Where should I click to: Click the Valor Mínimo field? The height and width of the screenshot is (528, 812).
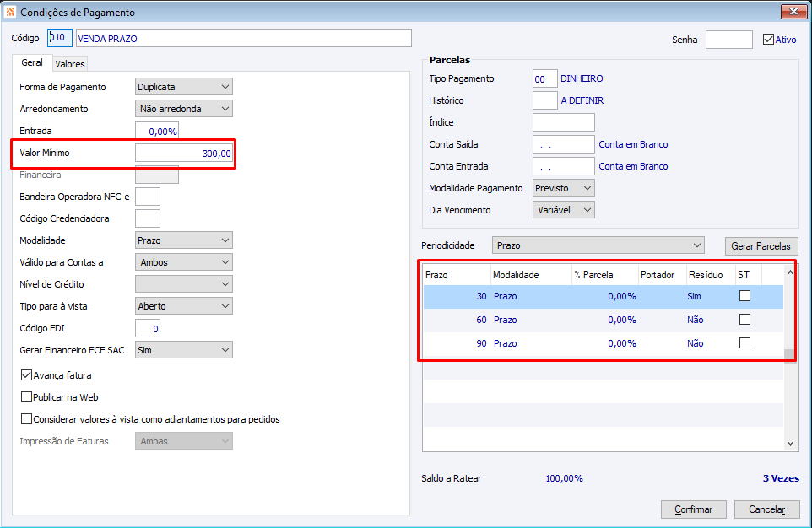[x=184, y=154]
